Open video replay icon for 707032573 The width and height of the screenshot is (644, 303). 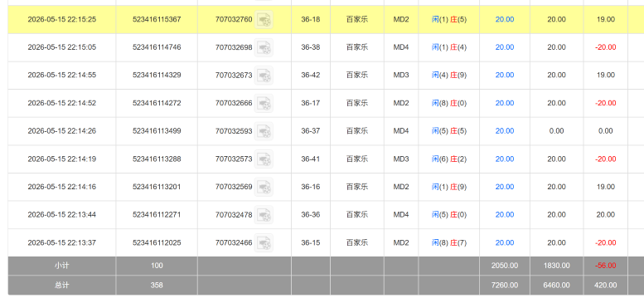click(x=264, y=159)
